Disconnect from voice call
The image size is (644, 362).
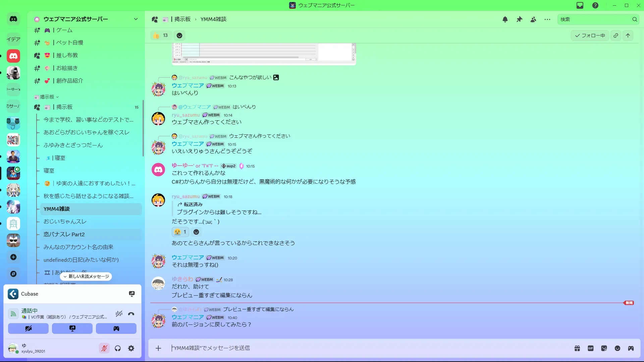pyautogui.click(x=131, y=314)
